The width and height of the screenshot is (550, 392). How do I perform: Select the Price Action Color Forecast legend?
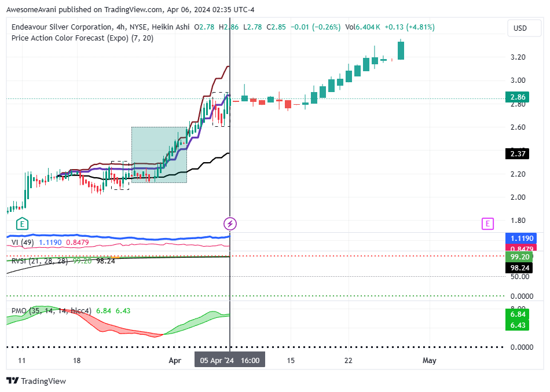tap(82, 38)
